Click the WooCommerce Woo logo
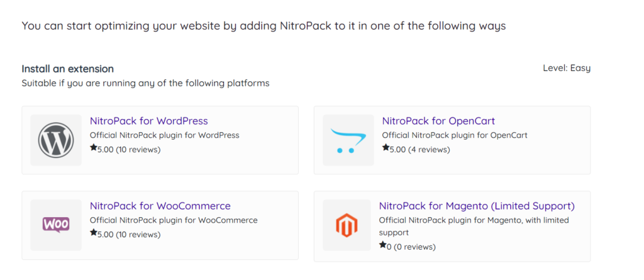This screenshot has height=280, width=644. coord(56,225)
